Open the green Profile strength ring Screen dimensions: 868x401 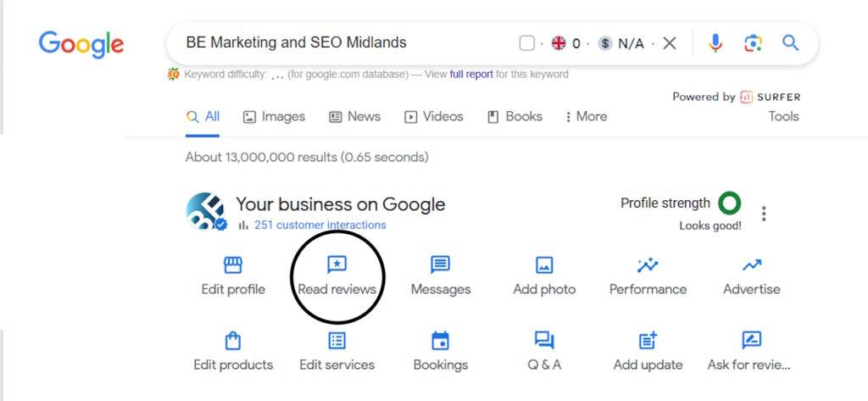tap(730, 203)
